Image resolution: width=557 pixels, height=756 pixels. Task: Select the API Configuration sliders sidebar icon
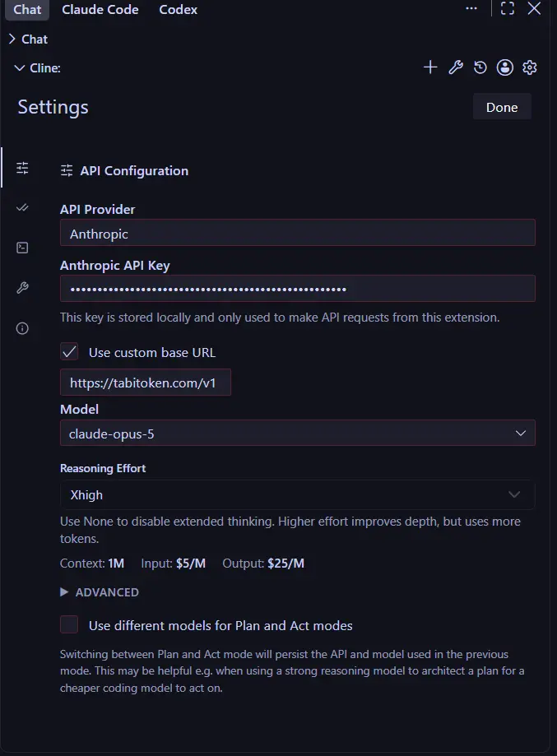[x=22, y=168]
